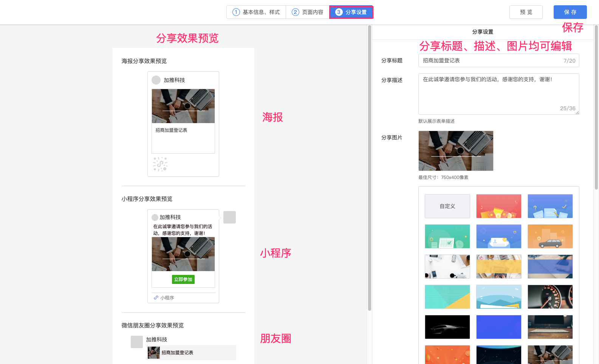This screenshot has width=599, height=364.
Task: Click the 招商加盟登记表 title in poster
Action: (171, 130)
